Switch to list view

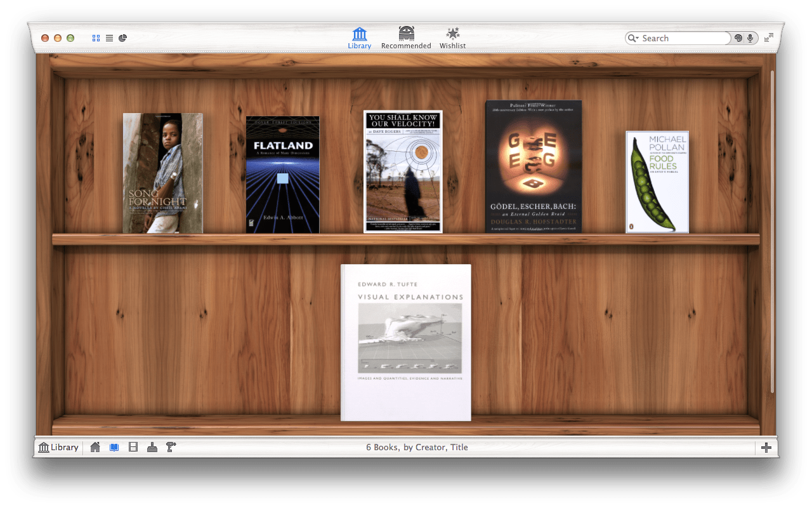(109, 37)
